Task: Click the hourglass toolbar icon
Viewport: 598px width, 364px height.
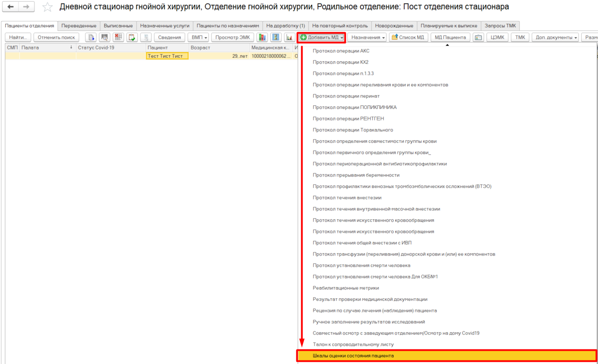Action: (x=276, y=38)
